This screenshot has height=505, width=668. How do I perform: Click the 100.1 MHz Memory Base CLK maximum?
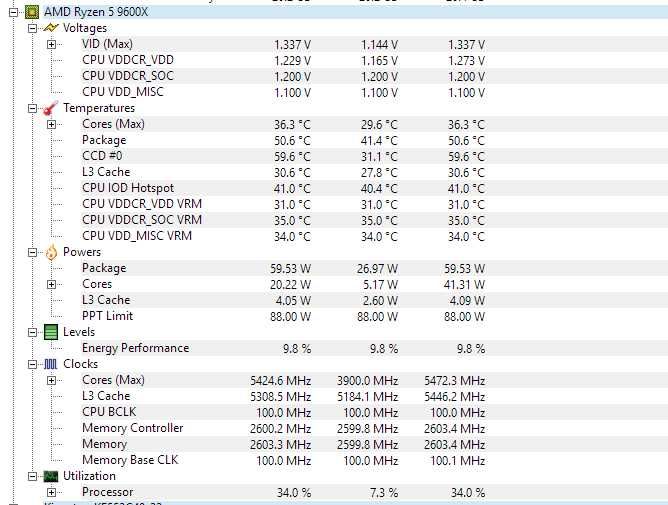[458, 461]
